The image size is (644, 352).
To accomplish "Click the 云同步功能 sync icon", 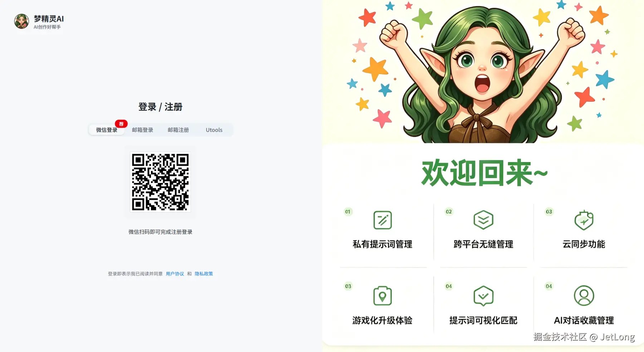I will (584, 220).
